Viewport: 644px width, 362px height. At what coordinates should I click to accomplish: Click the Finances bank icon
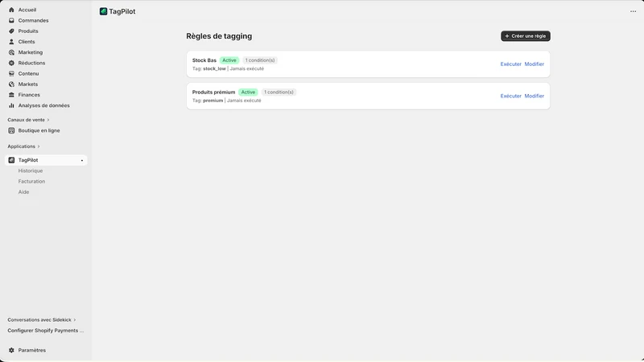pyautogui.click(x=11, y=95)
